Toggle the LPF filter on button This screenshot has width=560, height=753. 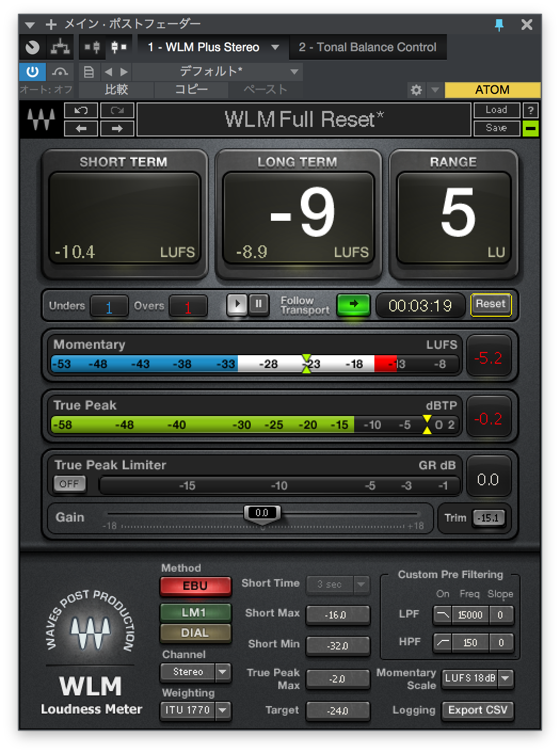click(443, 615)
